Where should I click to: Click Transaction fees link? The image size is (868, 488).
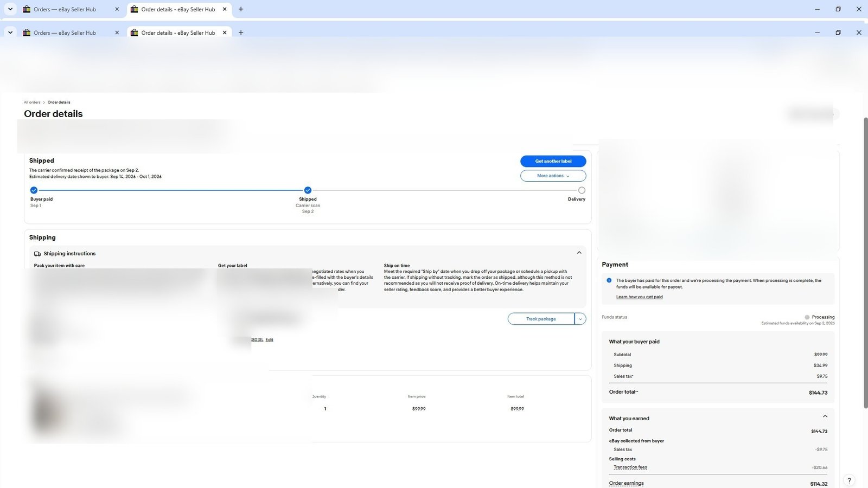(630, 467)
